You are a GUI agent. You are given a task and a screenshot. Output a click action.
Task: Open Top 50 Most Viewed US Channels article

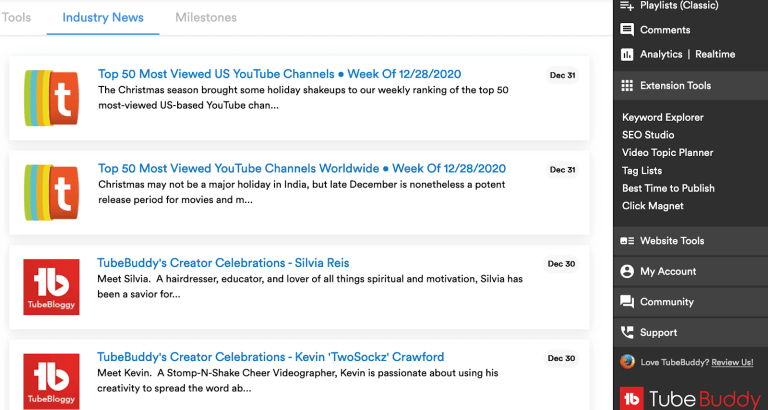click(279, 73)
